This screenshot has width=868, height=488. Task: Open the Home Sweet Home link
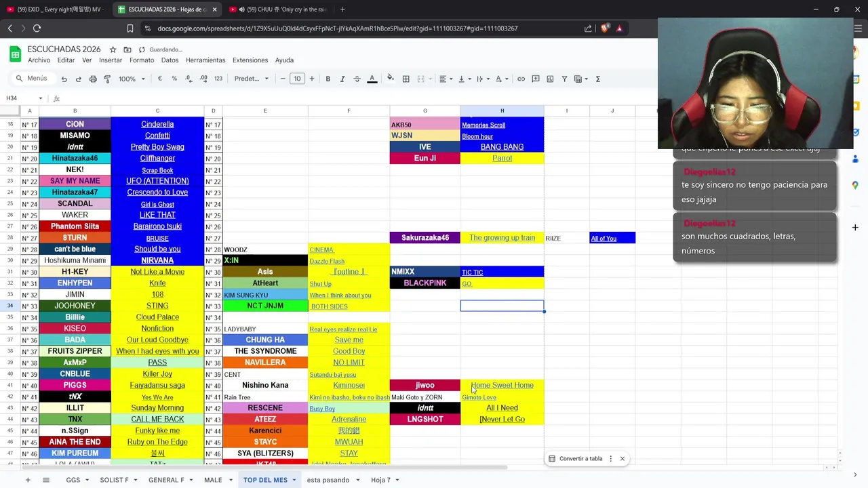coord(502,385)
